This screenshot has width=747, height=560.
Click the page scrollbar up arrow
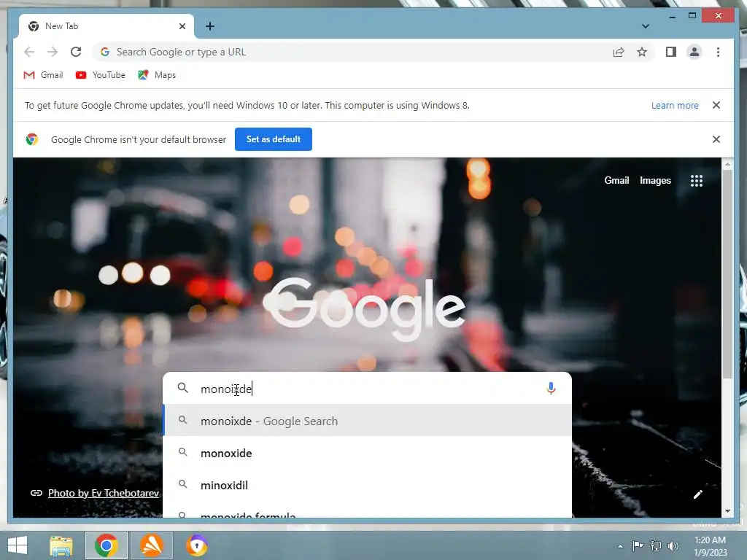pyautogui.click(x=727, y=164)
